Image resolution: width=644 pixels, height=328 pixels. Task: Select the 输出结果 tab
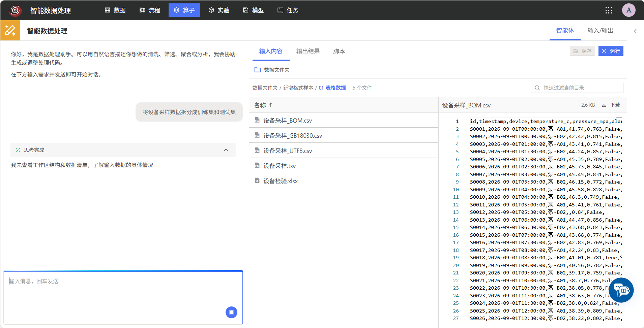click(308, 51)
